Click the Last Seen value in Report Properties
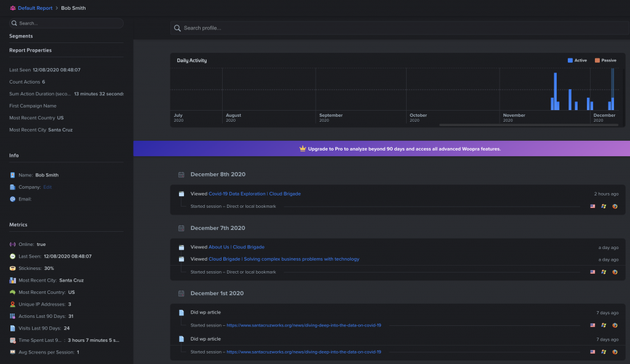 tap(57, 70)
